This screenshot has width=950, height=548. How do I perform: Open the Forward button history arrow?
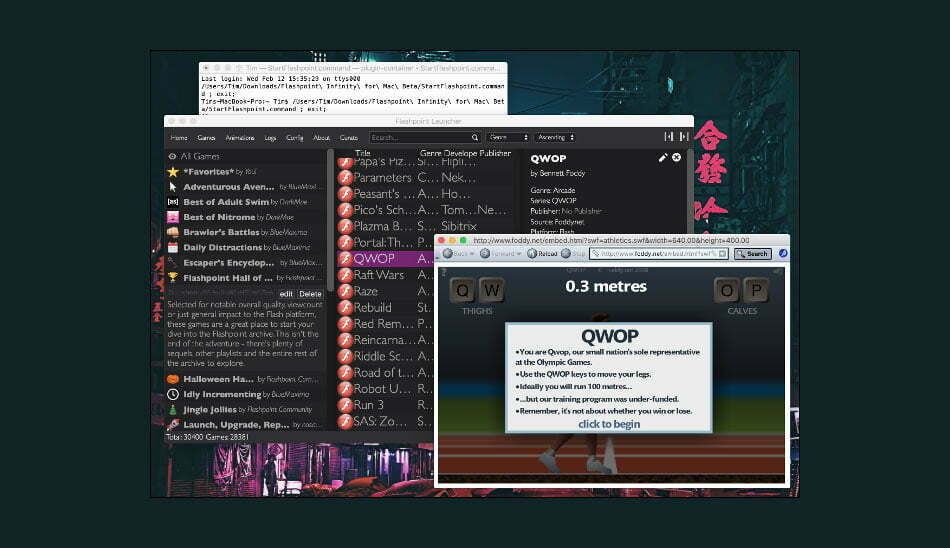(519, 254)
